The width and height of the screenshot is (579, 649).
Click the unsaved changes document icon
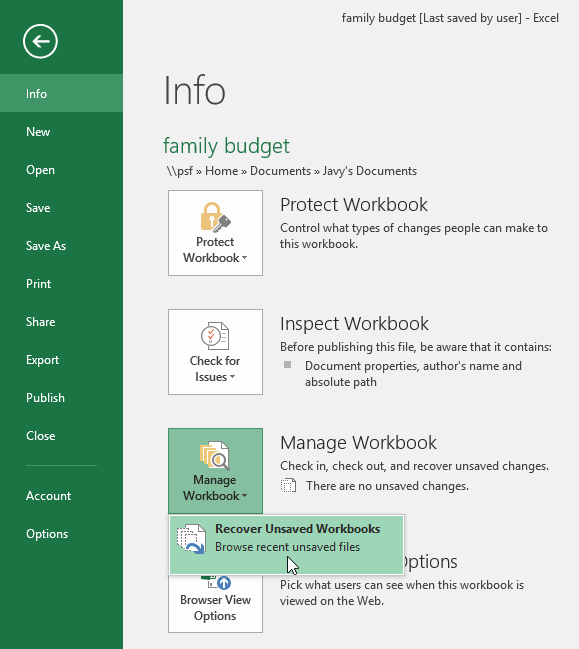(288, 486)
